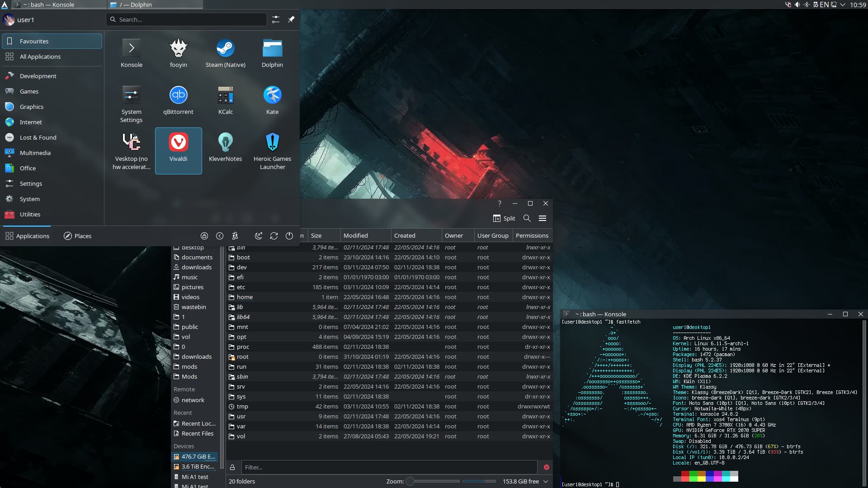Image resolution: width=868 pixels, height=488 pixels.
Task: Open the volume icon in system tray
Action: (797, 5)
